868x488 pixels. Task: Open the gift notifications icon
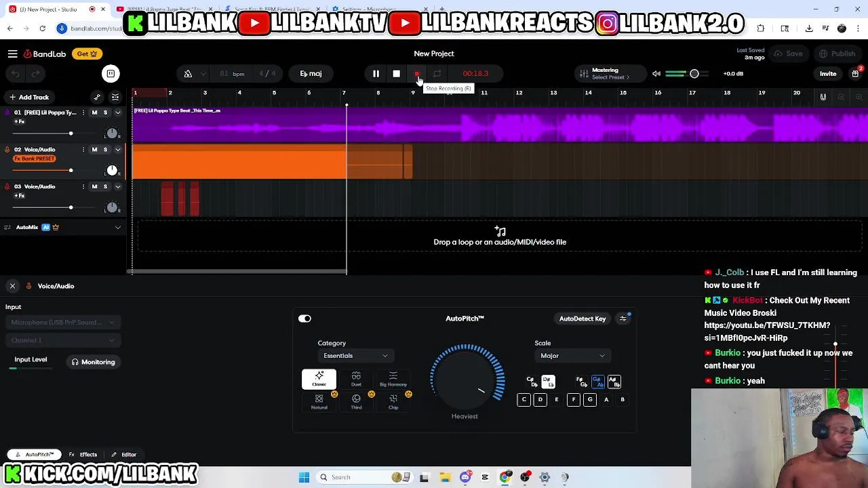click(855, 73)
